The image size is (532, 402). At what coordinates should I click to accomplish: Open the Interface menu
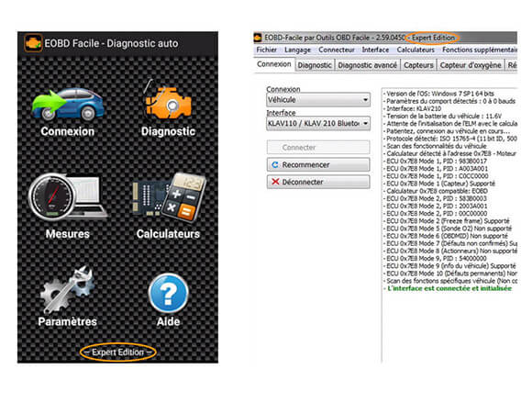375,50
